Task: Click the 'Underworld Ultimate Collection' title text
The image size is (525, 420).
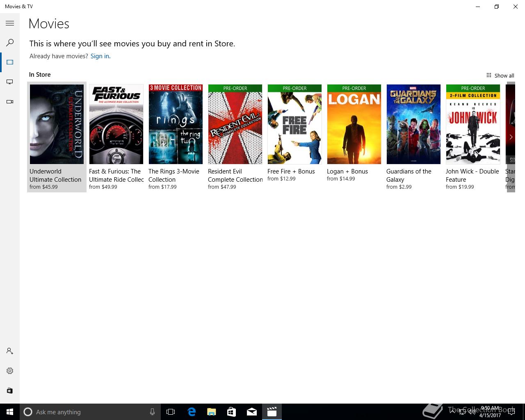Action: click(x=55, y=176)
